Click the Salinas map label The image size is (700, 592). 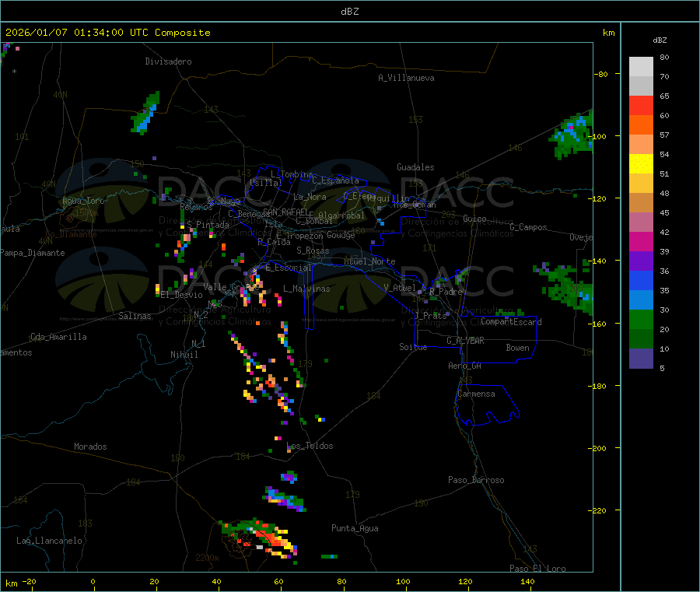(x=135, y=316)
